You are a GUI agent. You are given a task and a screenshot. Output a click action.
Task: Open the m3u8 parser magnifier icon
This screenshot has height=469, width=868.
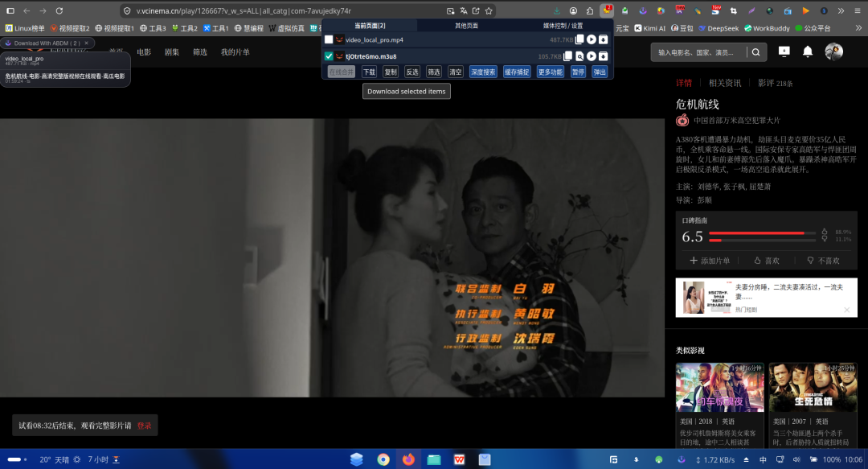click(x=579, y=56)
